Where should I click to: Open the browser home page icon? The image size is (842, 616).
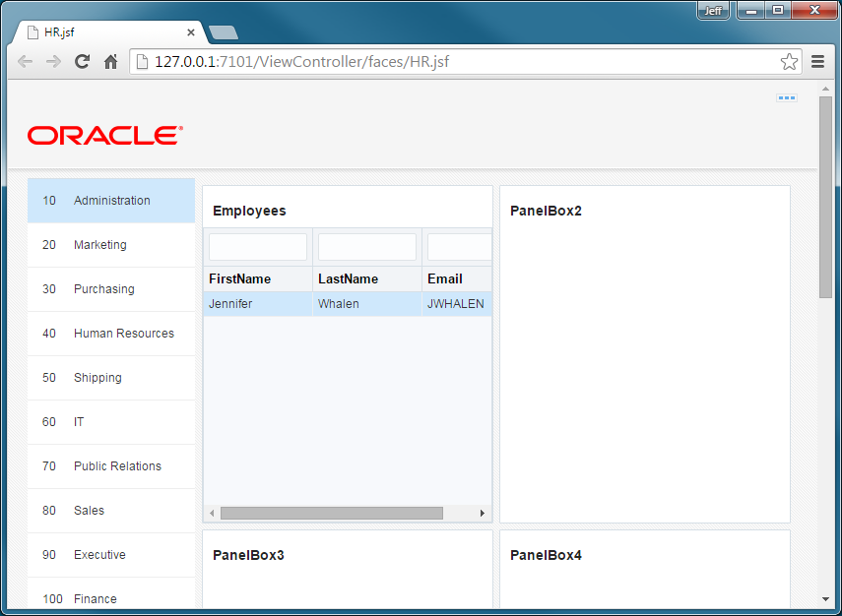(x=110, y=62)
